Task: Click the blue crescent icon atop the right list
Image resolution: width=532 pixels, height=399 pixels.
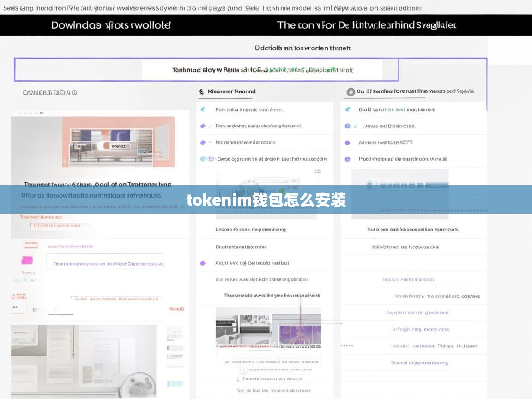Action: 348,109
